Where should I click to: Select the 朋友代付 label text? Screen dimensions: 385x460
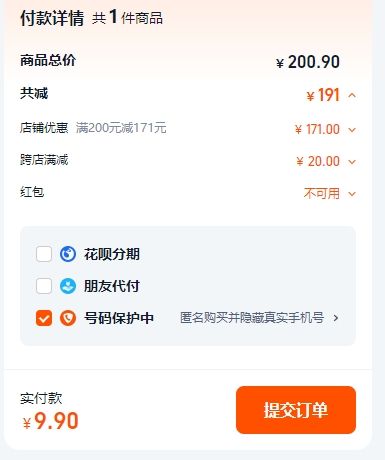click(112, 286)
